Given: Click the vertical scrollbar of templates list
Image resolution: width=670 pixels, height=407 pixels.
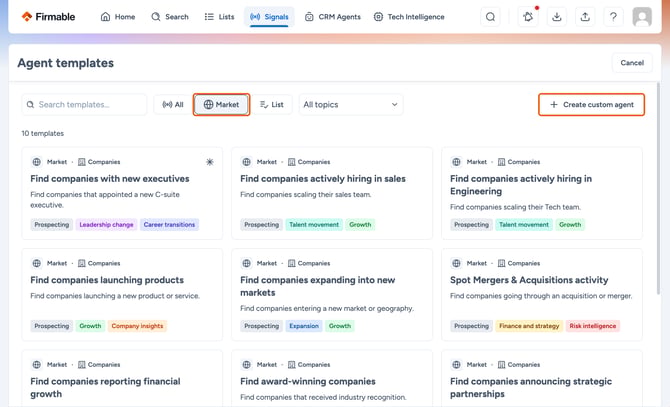Looking at the screenshot, I should click(x=658, y=188).
